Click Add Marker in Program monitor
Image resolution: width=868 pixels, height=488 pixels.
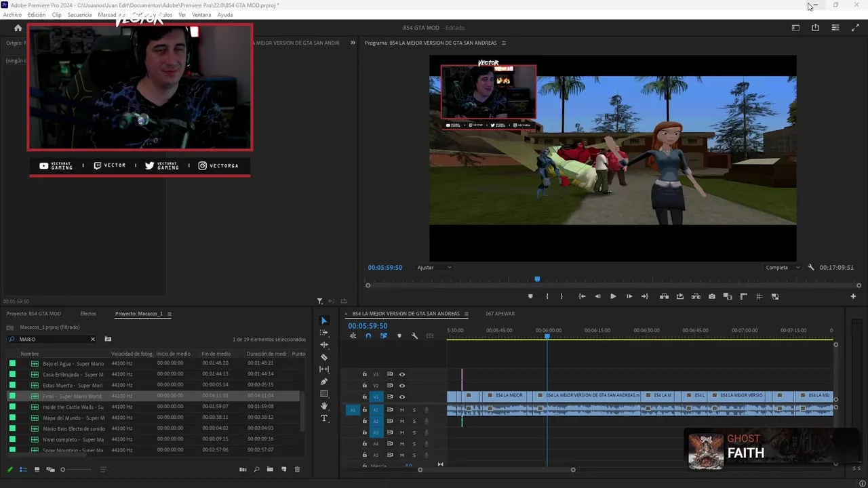pyautogui.click(x=530, y=296)
